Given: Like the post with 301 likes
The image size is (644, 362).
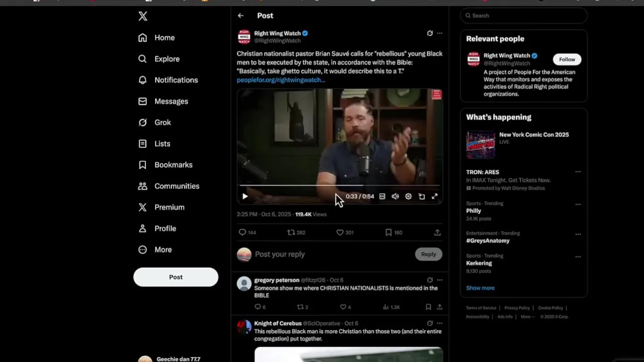Looking at the screenshot, I should [340, 232].
